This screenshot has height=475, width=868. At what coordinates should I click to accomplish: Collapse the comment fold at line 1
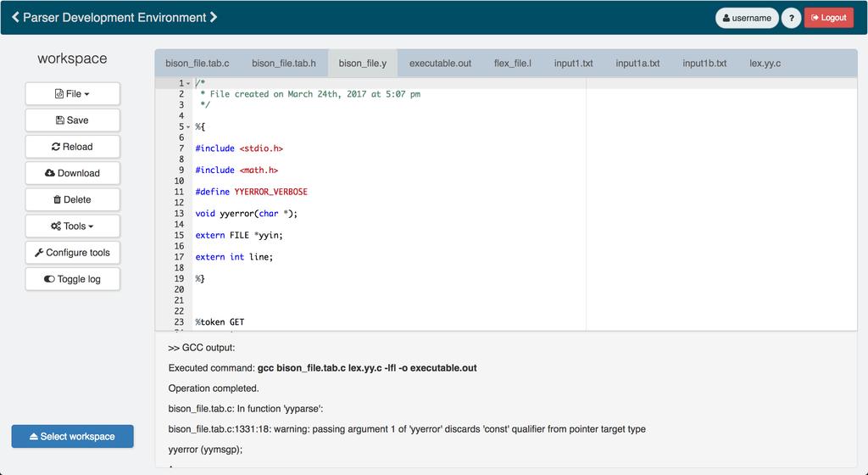coord(188,84)
